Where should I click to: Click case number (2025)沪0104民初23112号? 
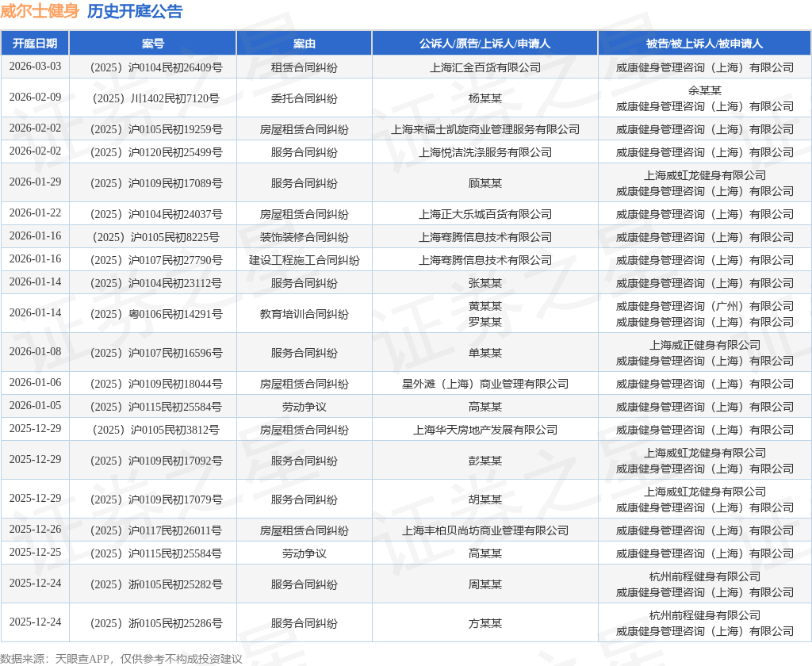[156, 283]
